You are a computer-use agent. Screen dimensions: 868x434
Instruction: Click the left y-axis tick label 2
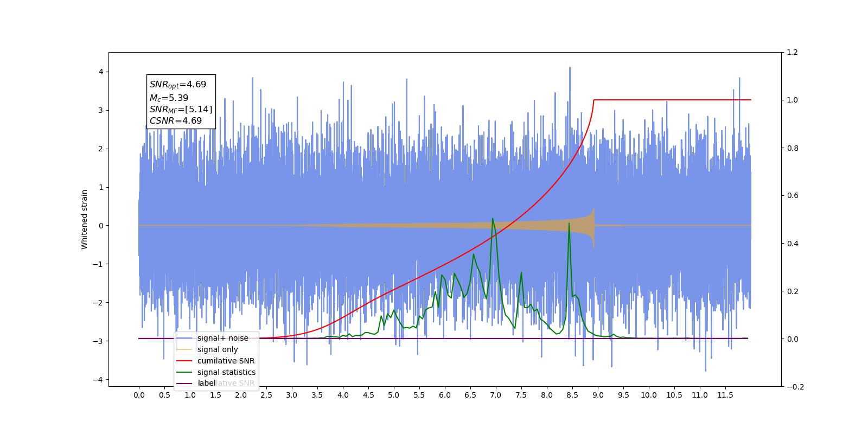click(x=101, y=149)
